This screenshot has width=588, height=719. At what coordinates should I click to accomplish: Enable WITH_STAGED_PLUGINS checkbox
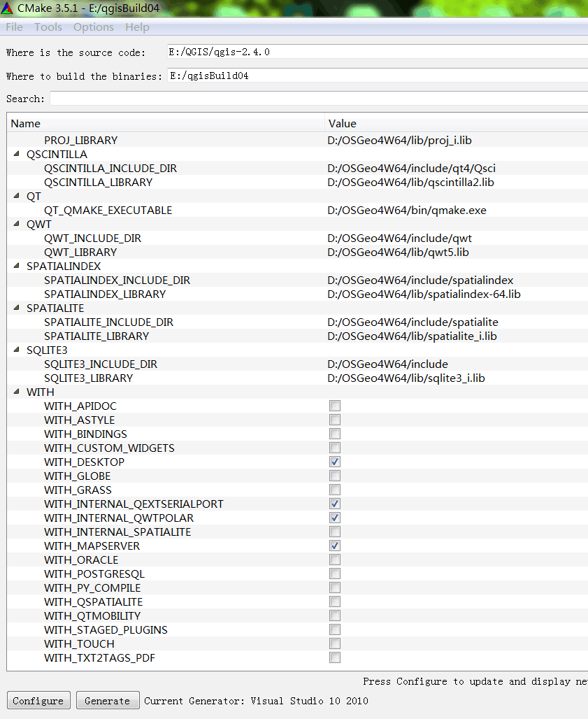[x=335, y=629]
